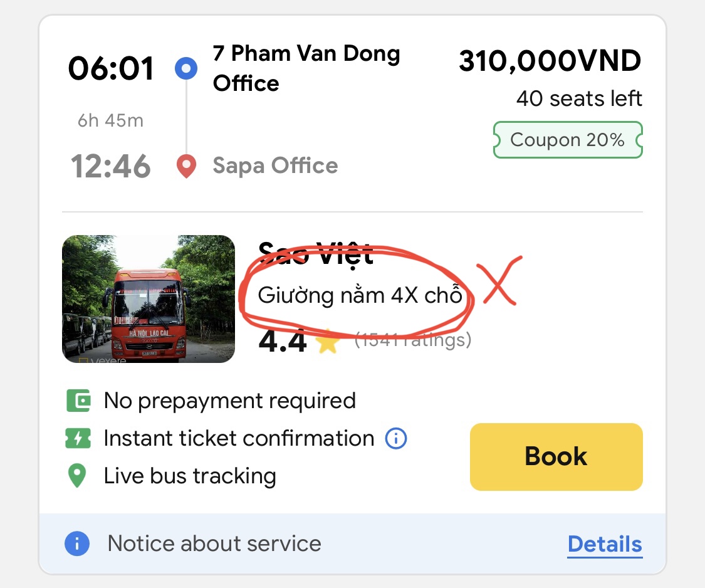This screenshot has width=705, height=588.
Task: Click the Sao Việt operator name
Action: click(x=316, y=254)
